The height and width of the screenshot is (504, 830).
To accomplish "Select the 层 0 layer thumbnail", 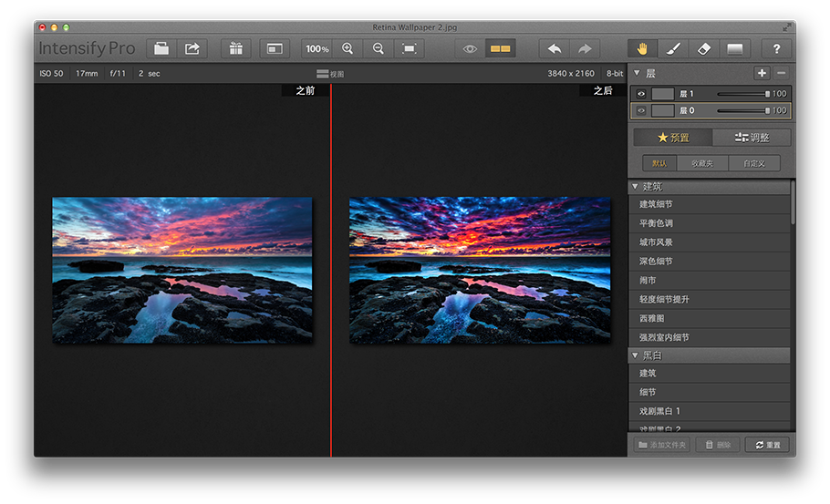I will point(662,110).
